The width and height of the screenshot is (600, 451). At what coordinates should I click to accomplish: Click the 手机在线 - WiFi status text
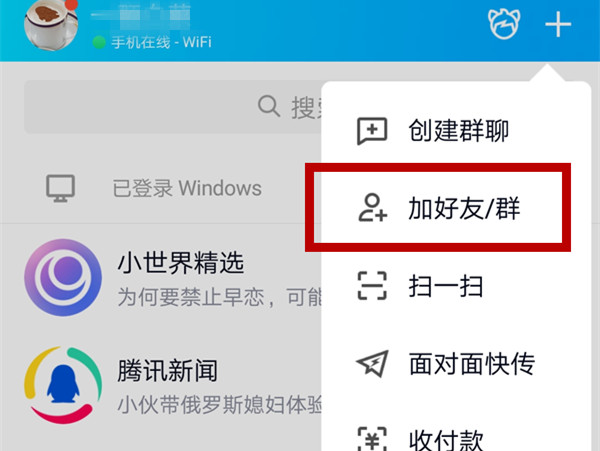point(161,42)
